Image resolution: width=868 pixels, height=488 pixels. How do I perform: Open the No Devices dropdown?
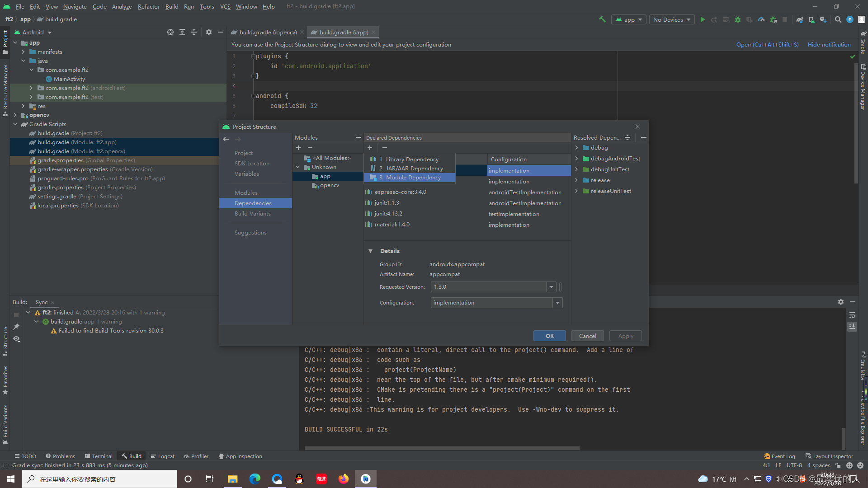point(672,19)
